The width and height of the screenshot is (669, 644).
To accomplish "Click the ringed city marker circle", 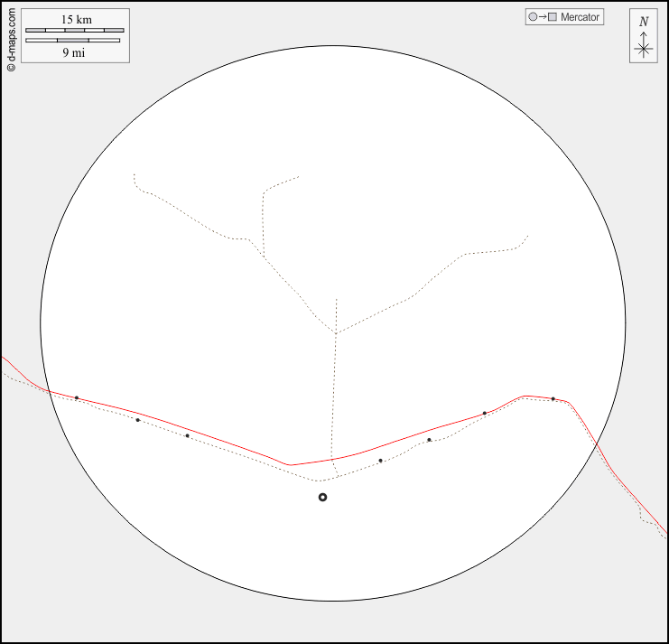I will click(x=322, y=497).
